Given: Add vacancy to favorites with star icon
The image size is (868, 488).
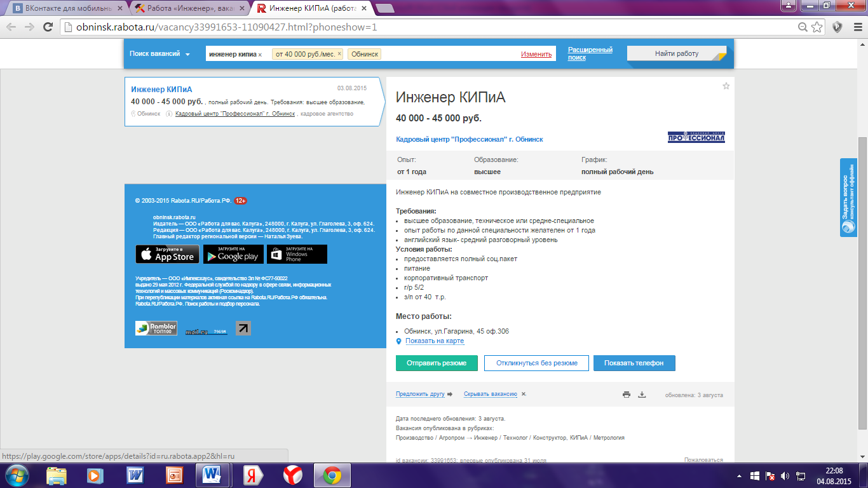Looking at the screenshot, I should click(x=726, y=86).
